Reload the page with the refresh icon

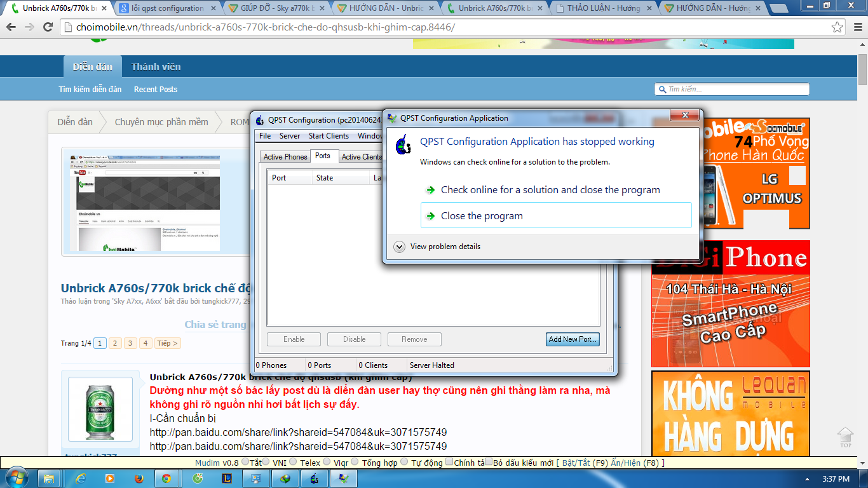pos(48,27)
